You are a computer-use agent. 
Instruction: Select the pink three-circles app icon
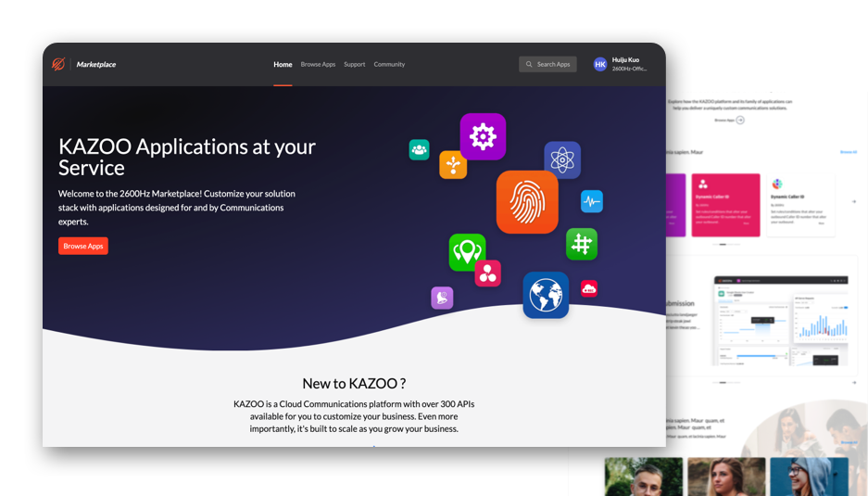(x=487, y=273)
